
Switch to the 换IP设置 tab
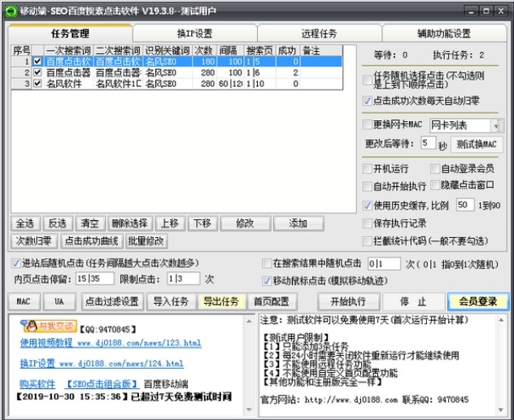point(194,33)
